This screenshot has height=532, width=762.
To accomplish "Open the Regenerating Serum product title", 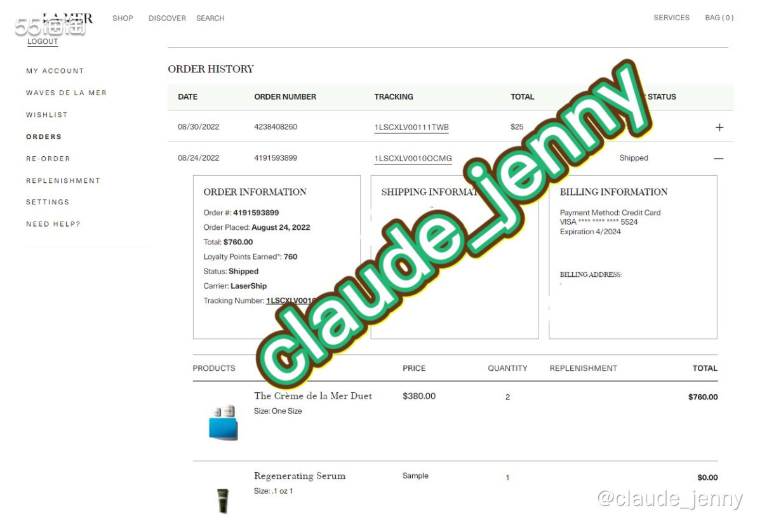I will coord(300,476).
